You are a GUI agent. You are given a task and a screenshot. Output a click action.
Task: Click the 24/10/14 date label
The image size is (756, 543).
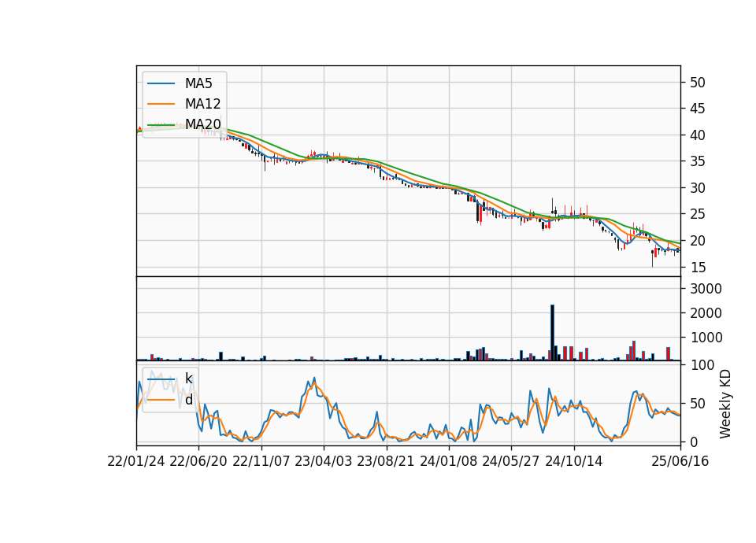click(x=574, y=461)
